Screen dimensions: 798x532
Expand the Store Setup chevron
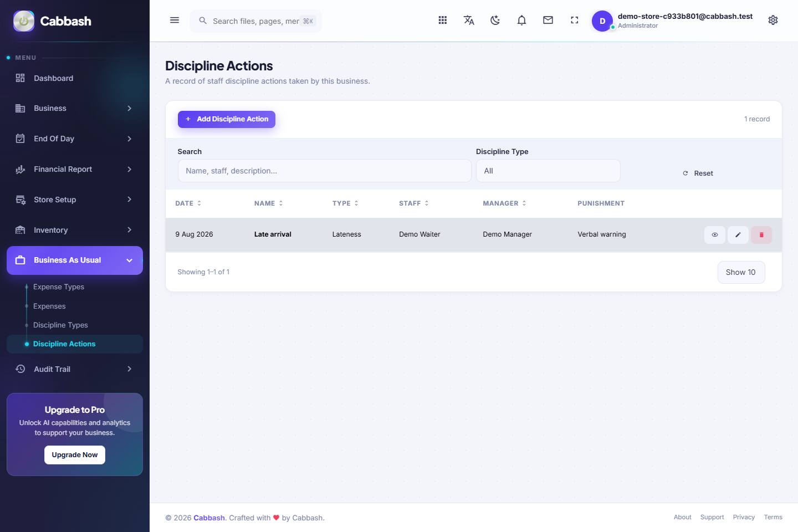tap(129, 199)
